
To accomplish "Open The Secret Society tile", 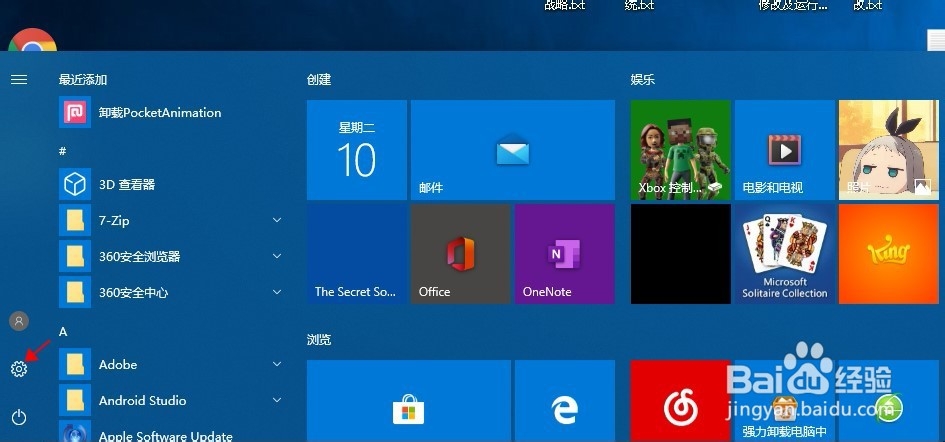I will [357, 254].
